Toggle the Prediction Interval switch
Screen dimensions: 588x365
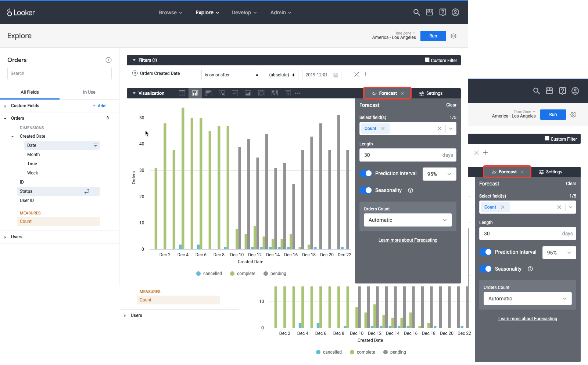point(366,173)
